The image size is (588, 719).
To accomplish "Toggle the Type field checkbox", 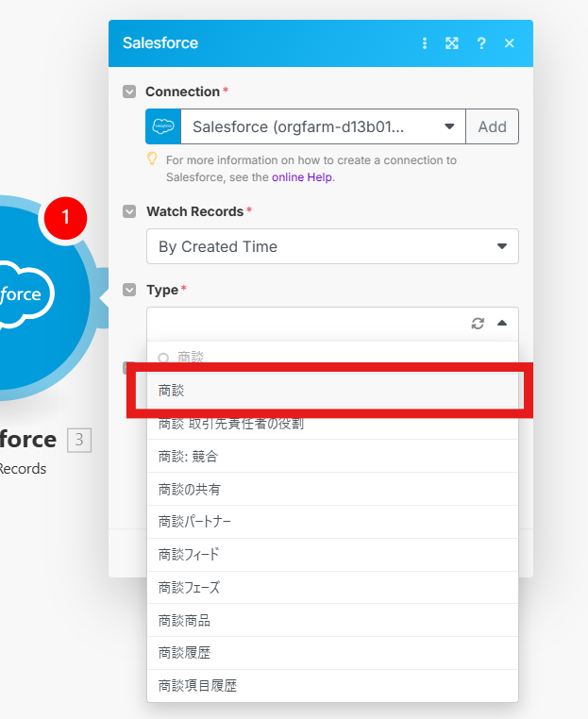I will [x=129, y=290].
